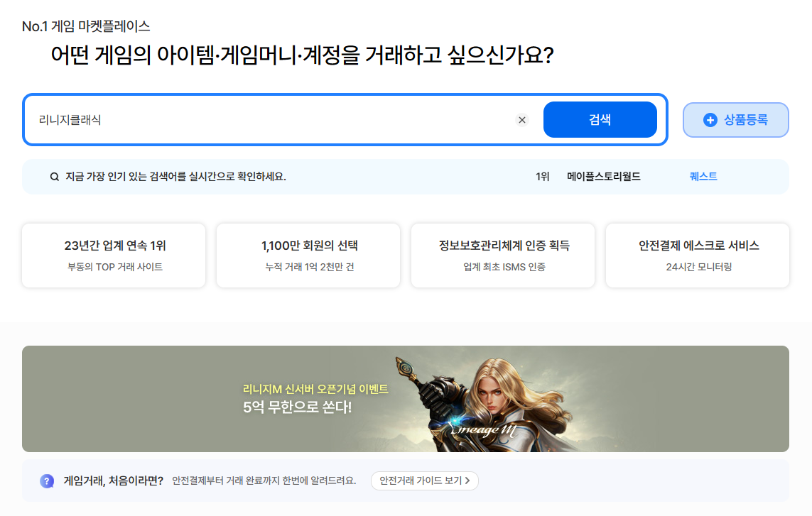Open the 1위 메이플스토리월드 popular keyword

pyautogui.click(x=588, y=177)
